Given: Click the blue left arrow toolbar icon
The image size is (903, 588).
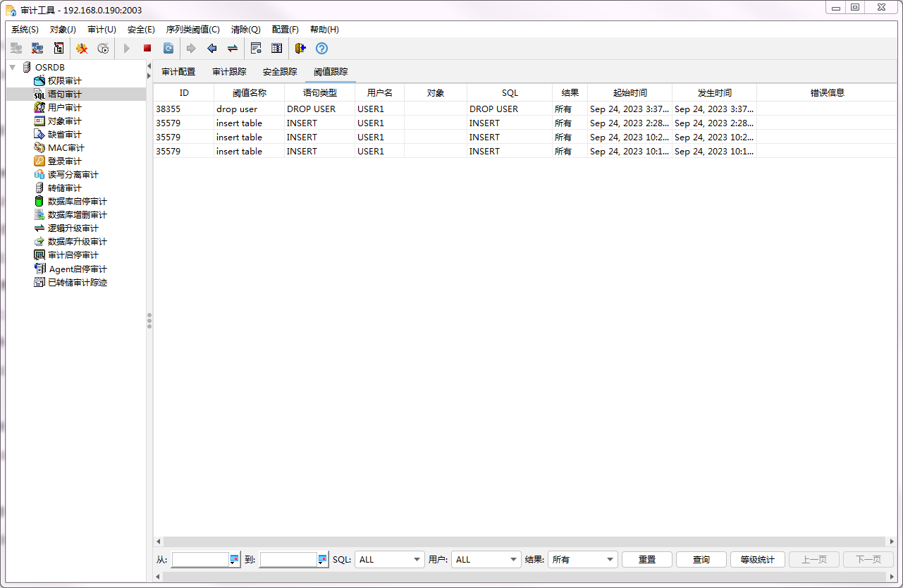Looking at the screenshot, I should point(211,49).
